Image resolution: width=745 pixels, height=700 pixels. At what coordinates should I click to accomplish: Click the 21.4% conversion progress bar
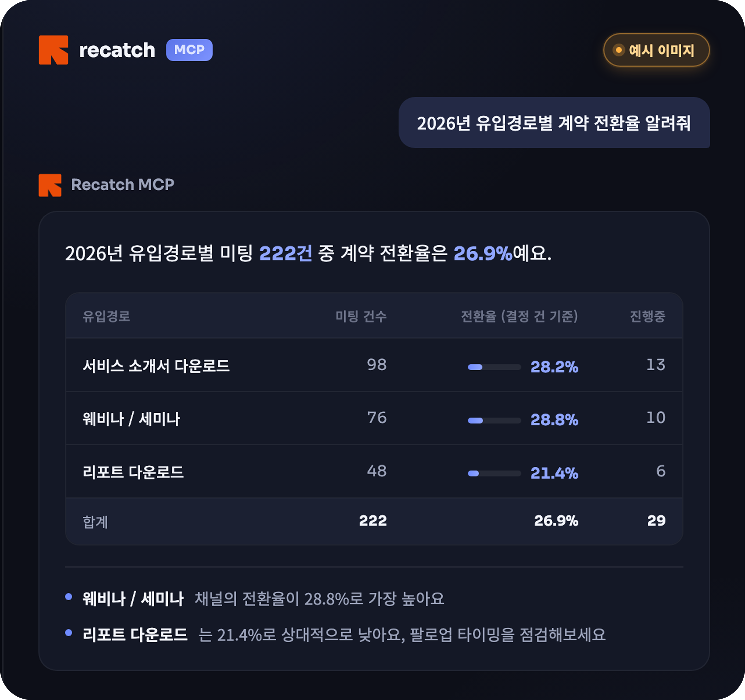(x=494, y=473)
